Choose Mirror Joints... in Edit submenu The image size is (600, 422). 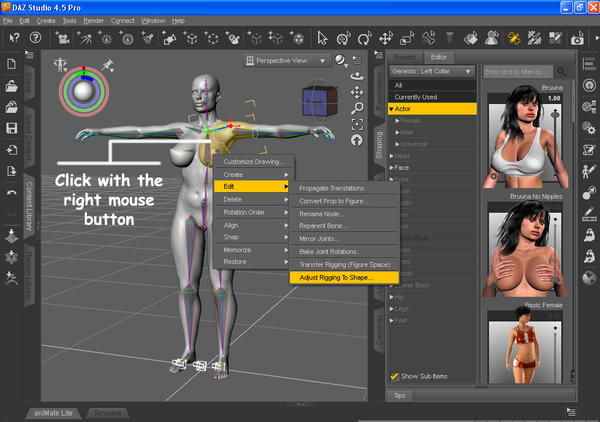point(344,239)
